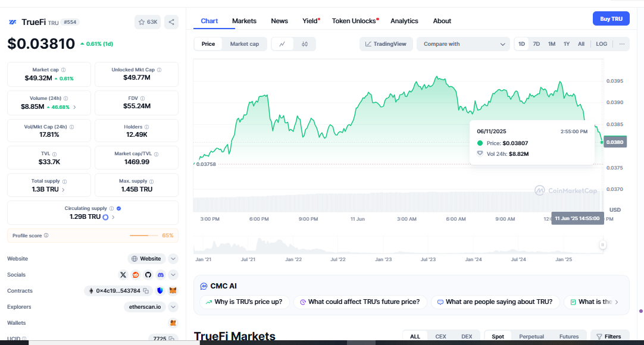
Task: Set chart range to 1D
Action: click(521, 44)
